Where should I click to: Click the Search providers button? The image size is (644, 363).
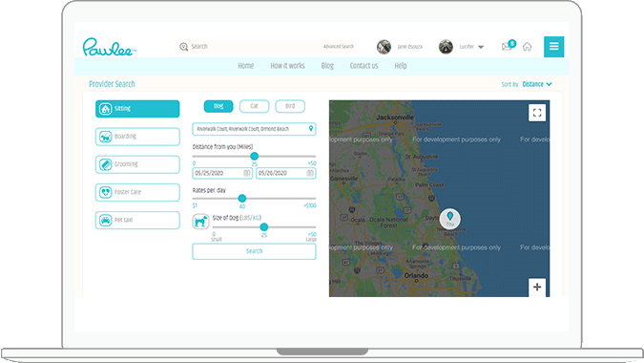coord(254,251)
